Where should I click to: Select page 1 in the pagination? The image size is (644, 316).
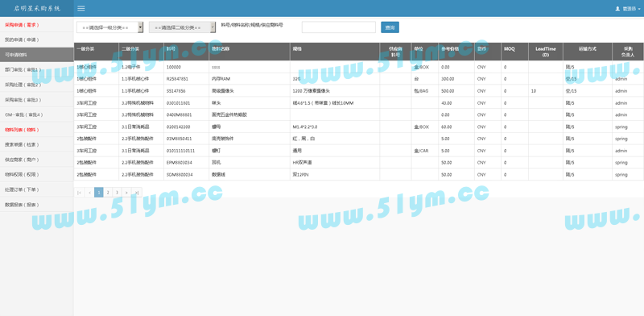coord(98,192)
